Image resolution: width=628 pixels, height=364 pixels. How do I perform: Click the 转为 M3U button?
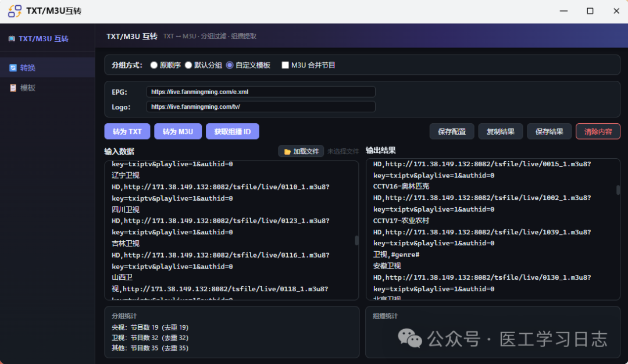pos(177,131)
